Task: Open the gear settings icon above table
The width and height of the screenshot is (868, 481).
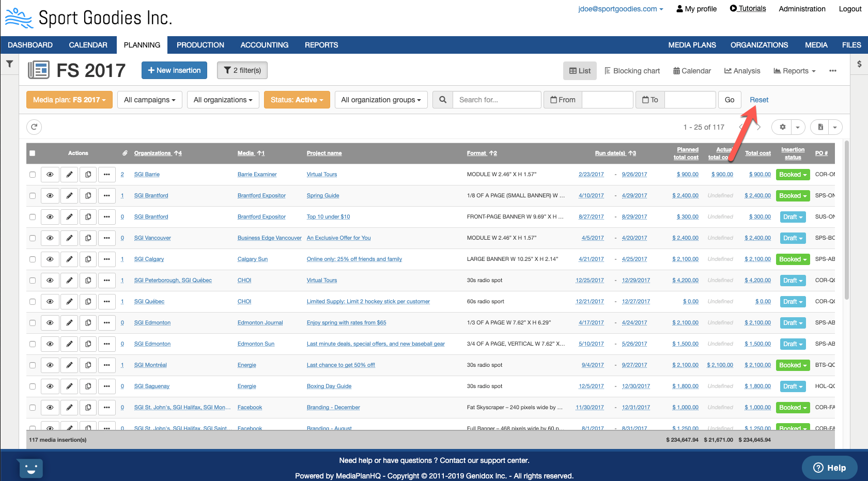Action: [782, 127]
